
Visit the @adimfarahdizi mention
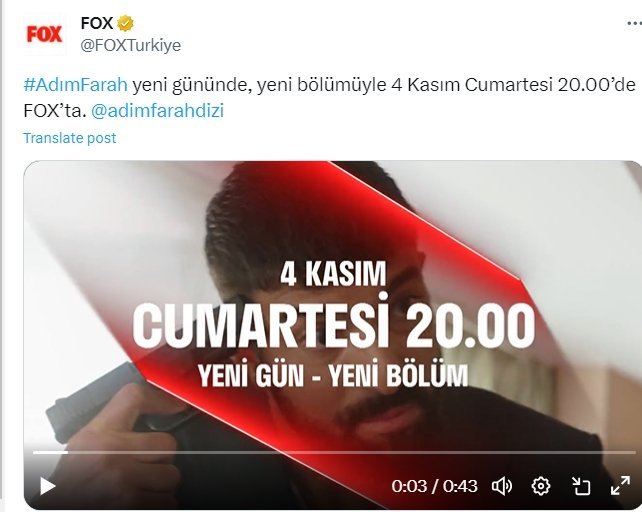(157, 111)
